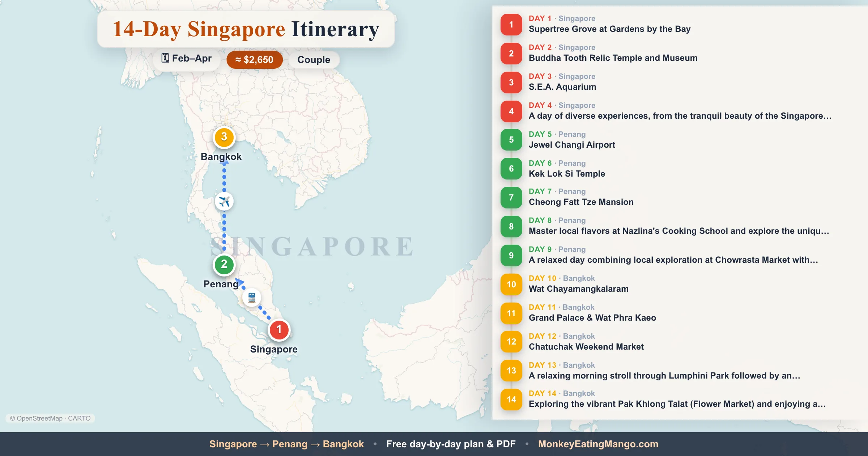Click the yellow Day 14 number badge
Image resolution: width=868 pixels, height=456 pixels.
511,400
